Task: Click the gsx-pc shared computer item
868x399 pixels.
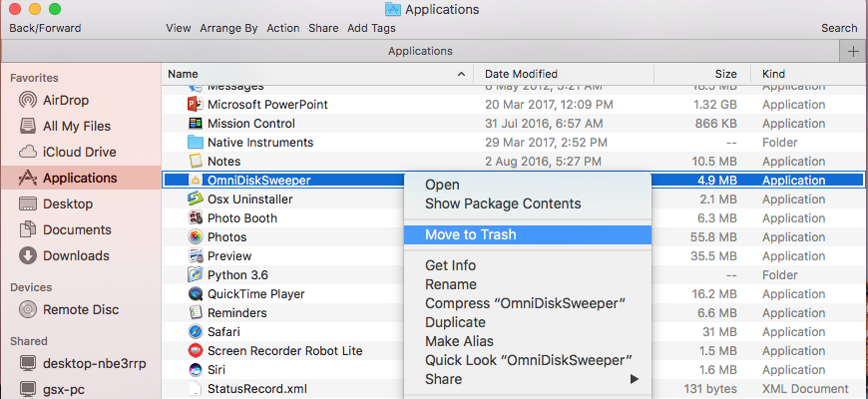Action: (64, 390)
